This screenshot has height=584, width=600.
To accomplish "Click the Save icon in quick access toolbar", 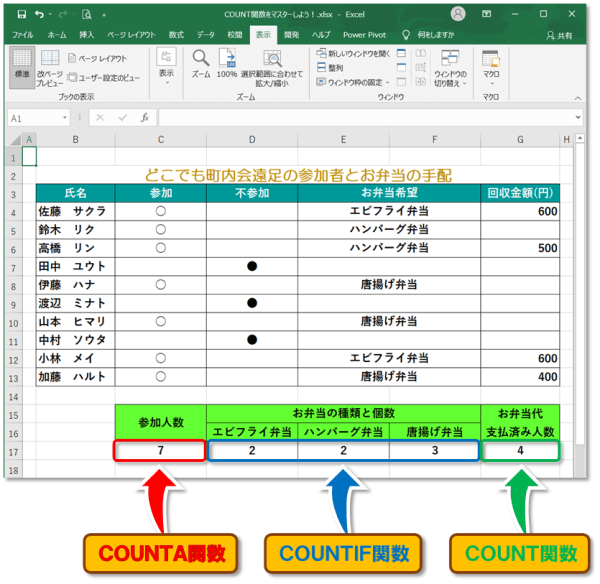I will 22,15.
